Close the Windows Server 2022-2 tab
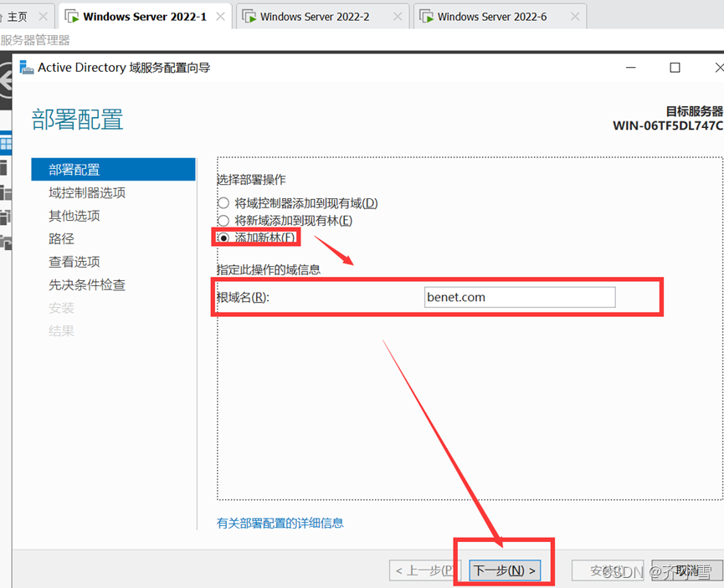724x588 pixels. tap(398, 17)
